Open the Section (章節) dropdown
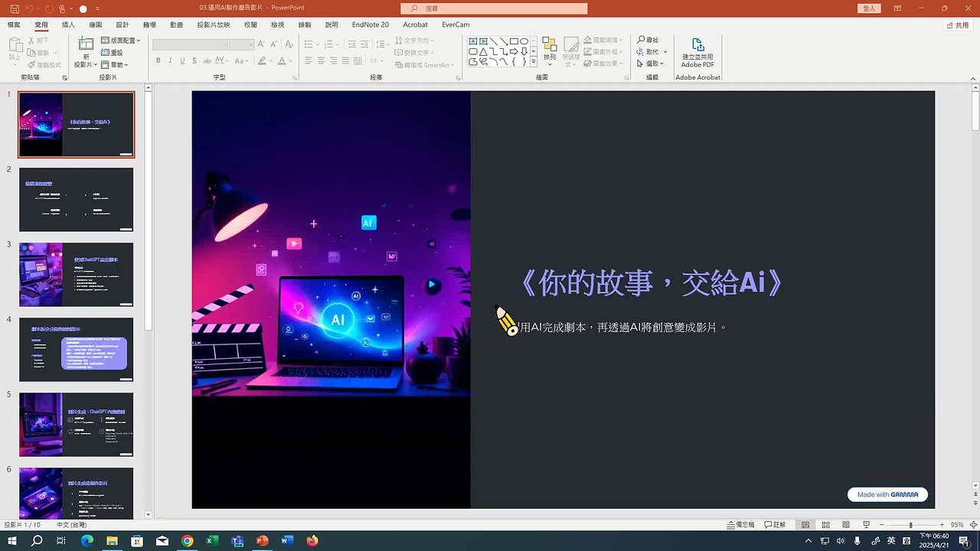The width and height of the screenshot is (980, 551). coord(114,65)
